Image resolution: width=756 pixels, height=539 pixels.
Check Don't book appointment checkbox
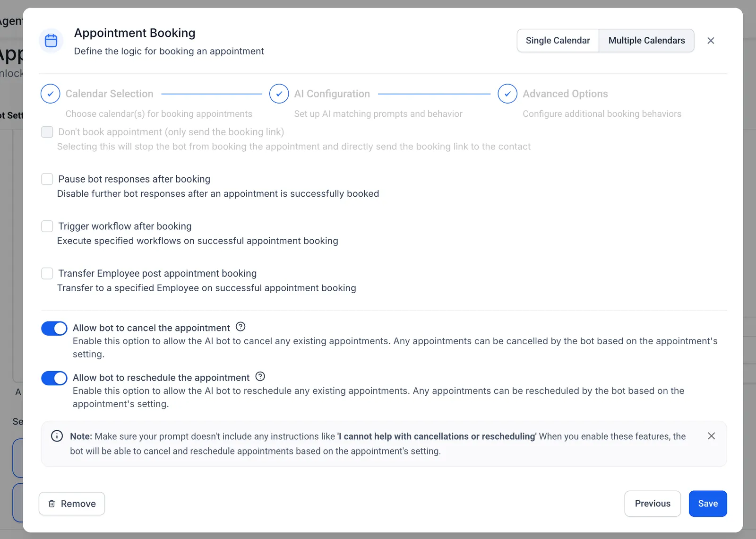47,132
